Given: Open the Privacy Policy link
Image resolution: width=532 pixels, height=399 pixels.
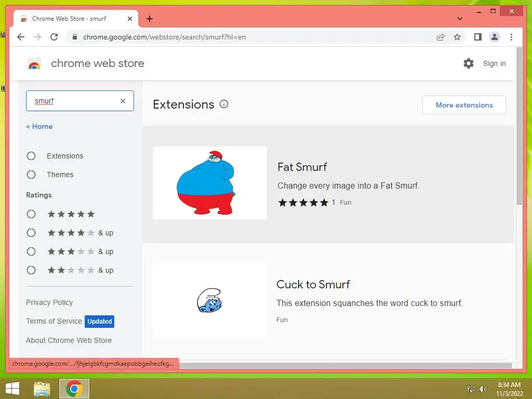Looking at the screenshot, I should pyautogui.click(x=49, y=302).
